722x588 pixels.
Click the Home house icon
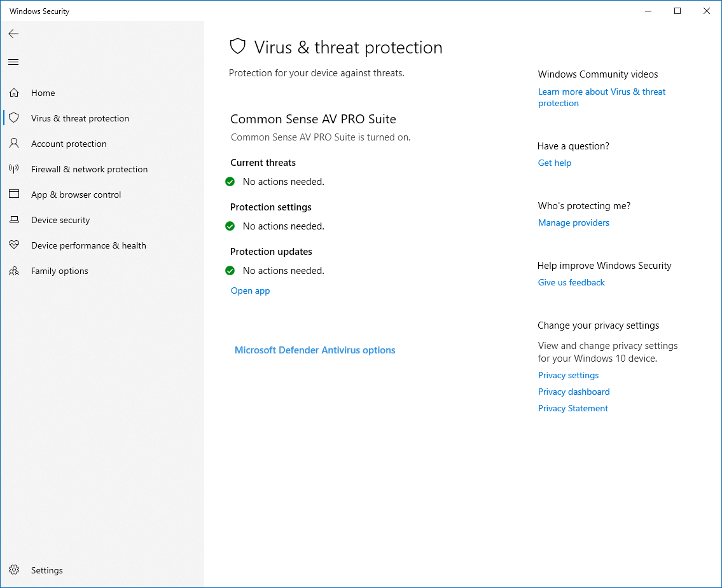14,93
